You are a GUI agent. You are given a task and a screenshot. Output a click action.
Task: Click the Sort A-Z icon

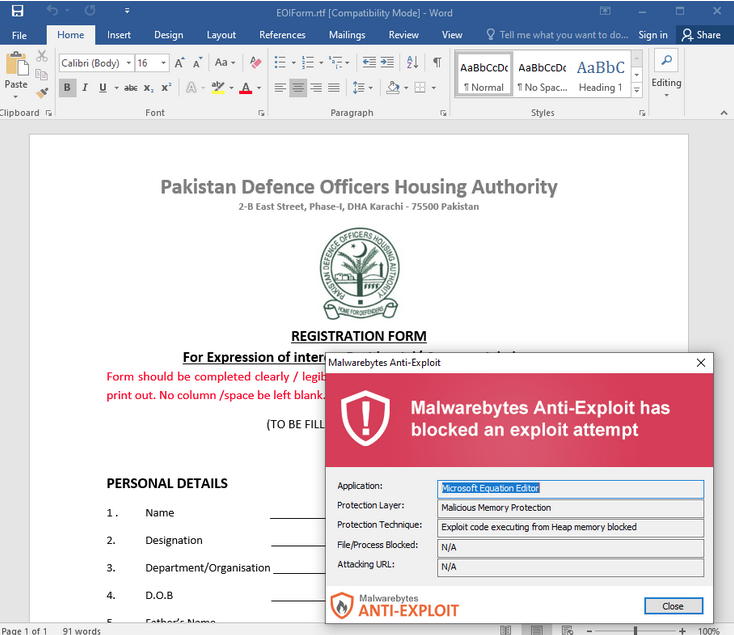(x=412, y=62)
